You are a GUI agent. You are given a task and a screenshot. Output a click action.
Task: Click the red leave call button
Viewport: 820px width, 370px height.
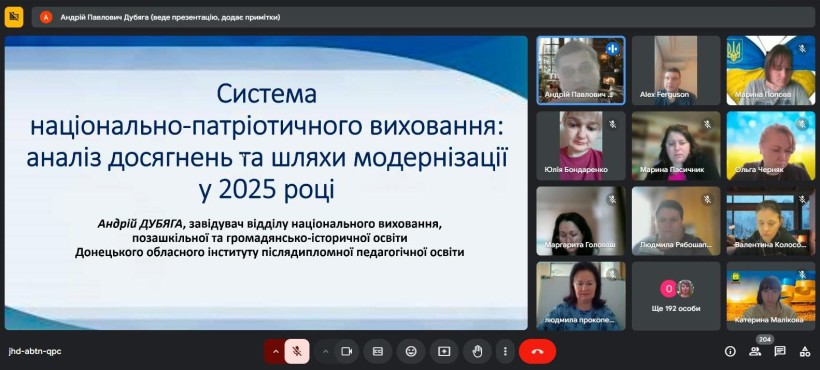(537, 352)
